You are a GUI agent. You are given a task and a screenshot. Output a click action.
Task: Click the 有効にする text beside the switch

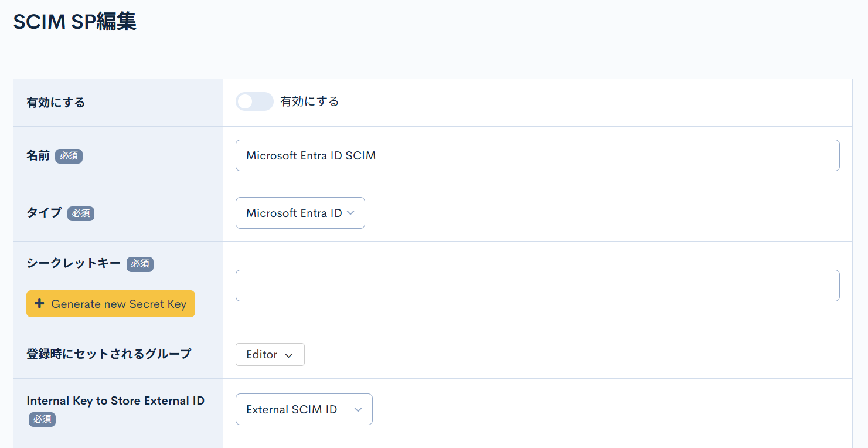(309, 101)
